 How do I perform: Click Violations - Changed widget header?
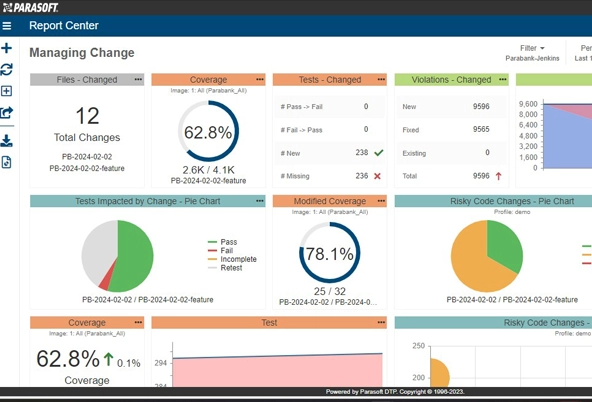coord(452,80)
